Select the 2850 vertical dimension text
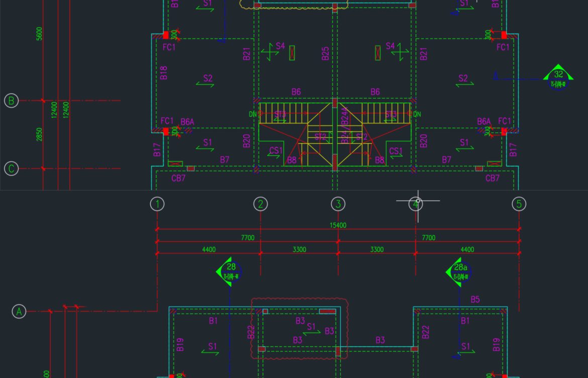588x378 pixels. click(39, 135)
